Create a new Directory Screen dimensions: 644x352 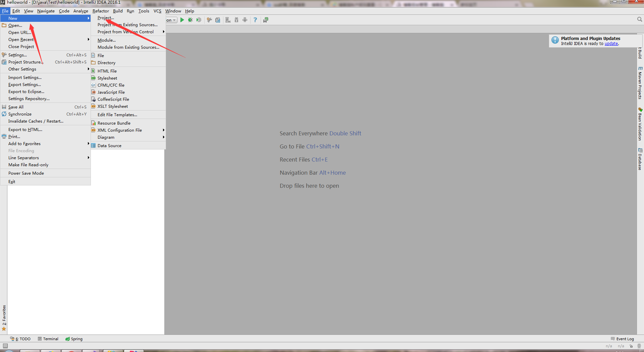(x=128, y=63)
